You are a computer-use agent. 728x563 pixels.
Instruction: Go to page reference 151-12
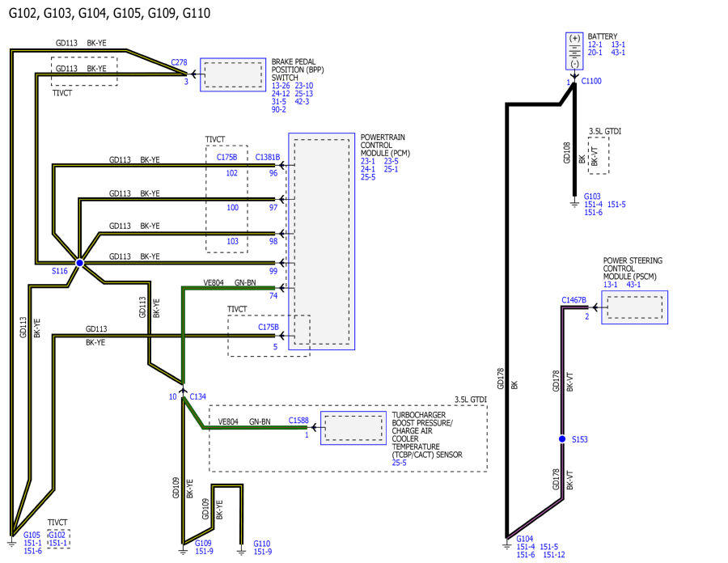click(554, 555)
